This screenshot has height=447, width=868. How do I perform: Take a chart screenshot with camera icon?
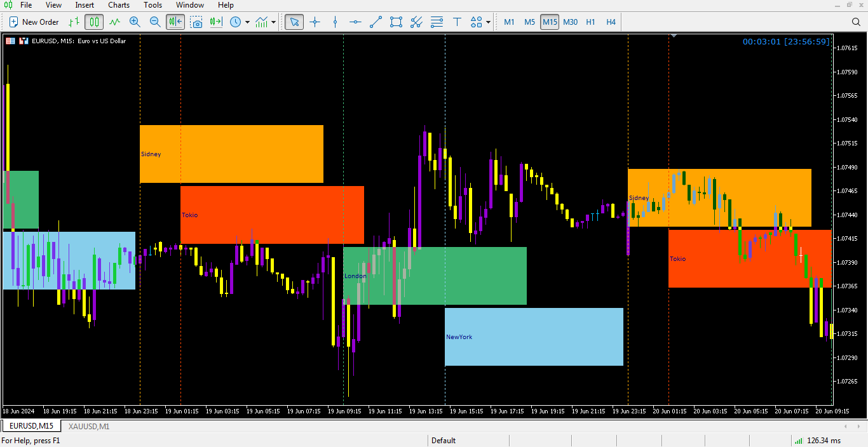(196, 22)
